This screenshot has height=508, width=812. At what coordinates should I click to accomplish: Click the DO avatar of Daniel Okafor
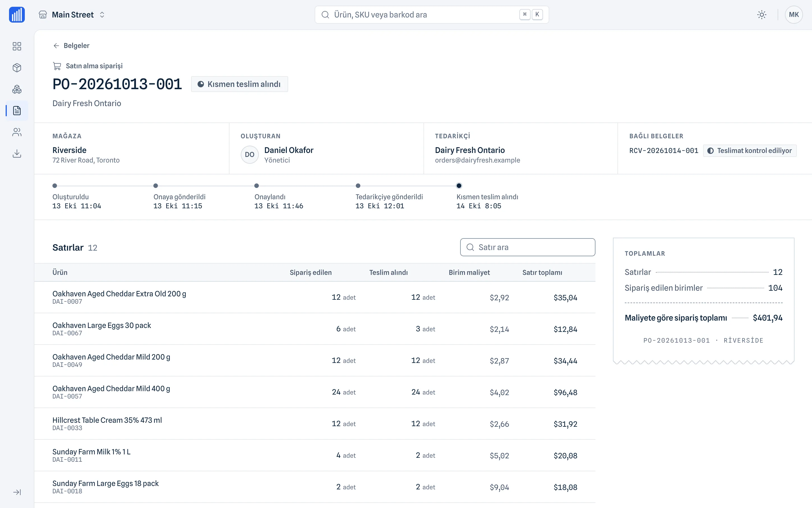[250, 155]
